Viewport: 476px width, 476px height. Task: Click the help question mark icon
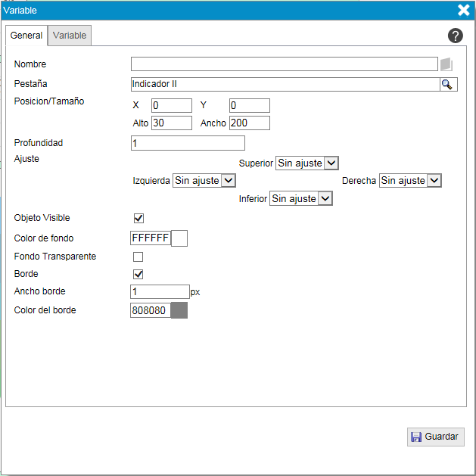pyautogui.click(x=455, y=36)
